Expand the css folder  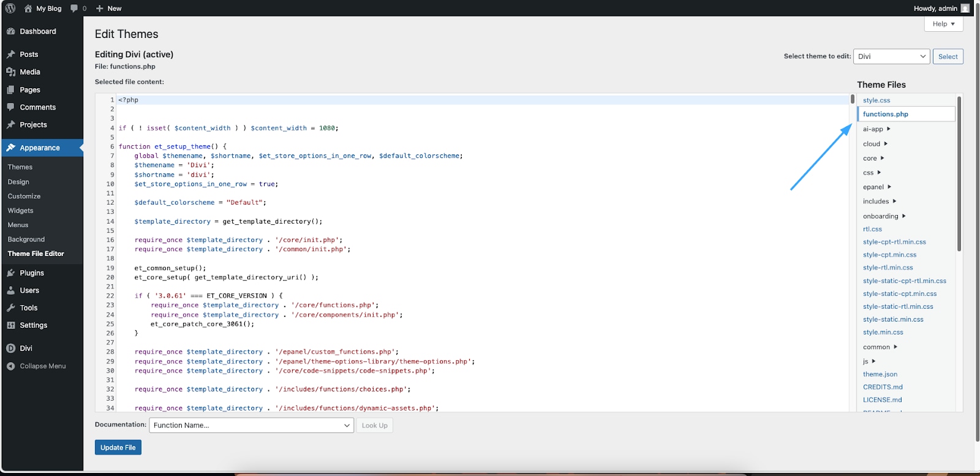click(872, 173)
